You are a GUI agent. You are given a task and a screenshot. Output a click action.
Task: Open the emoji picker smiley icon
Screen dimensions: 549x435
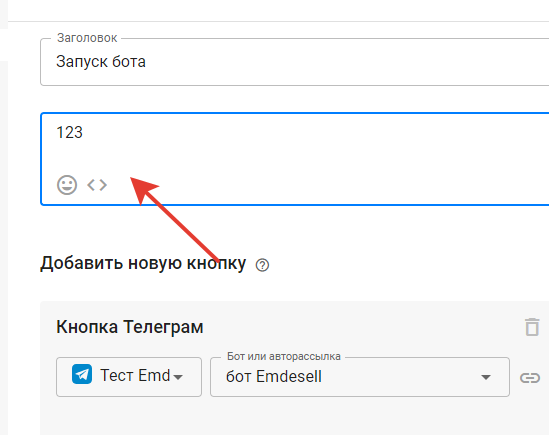point(67,185)
